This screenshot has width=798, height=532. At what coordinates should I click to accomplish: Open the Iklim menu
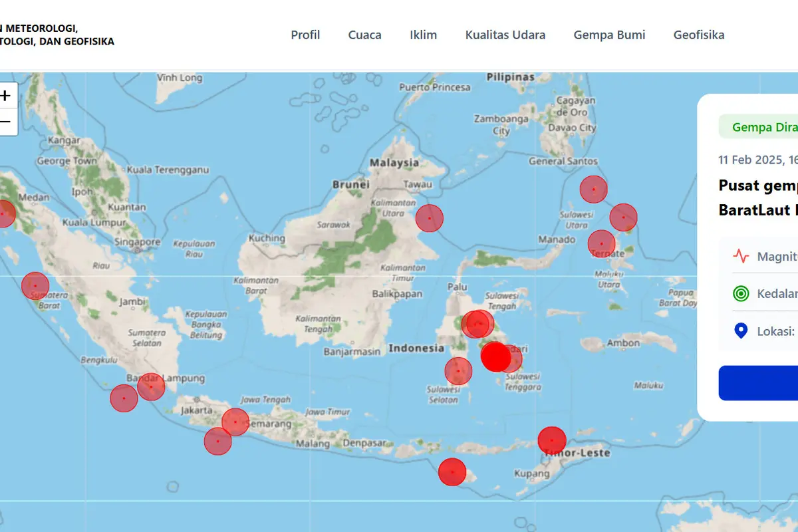click(424, 35)
